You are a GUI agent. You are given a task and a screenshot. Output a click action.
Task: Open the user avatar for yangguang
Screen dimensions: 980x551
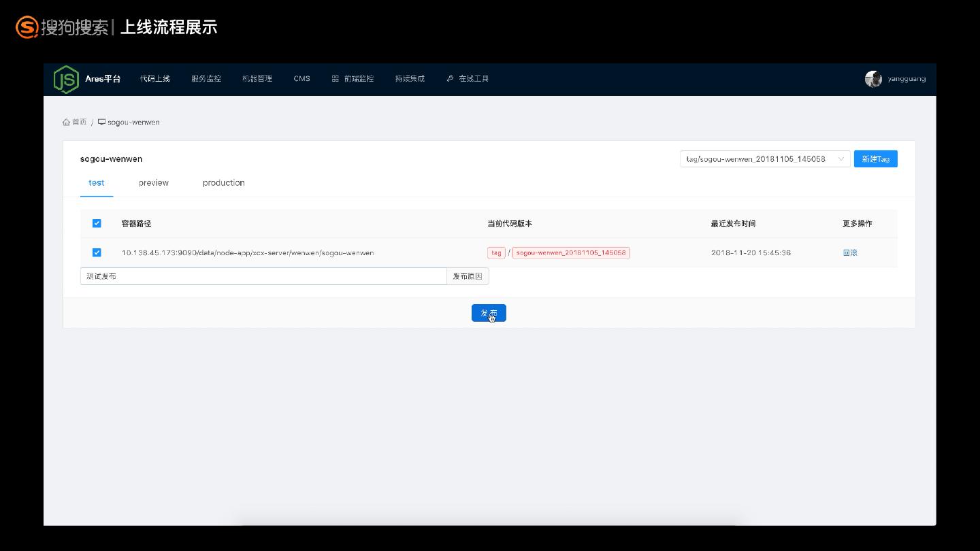873,79
